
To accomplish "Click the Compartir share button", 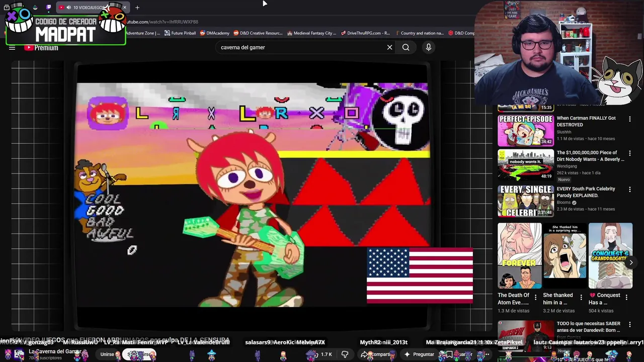I will pyautogui.click(x=377, y=354).
